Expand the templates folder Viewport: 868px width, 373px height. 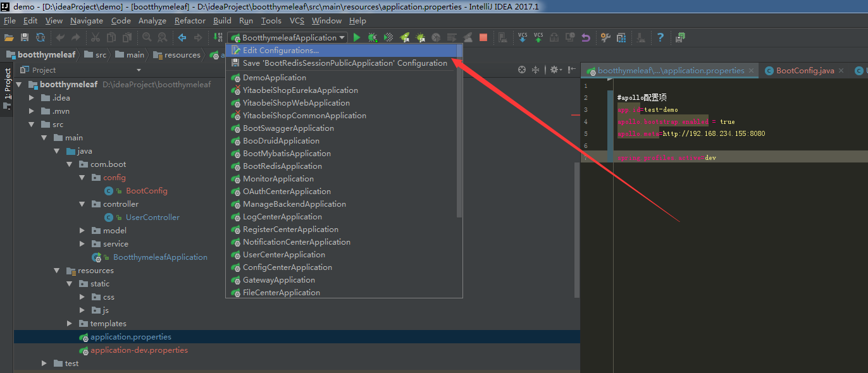click(70, 323)
